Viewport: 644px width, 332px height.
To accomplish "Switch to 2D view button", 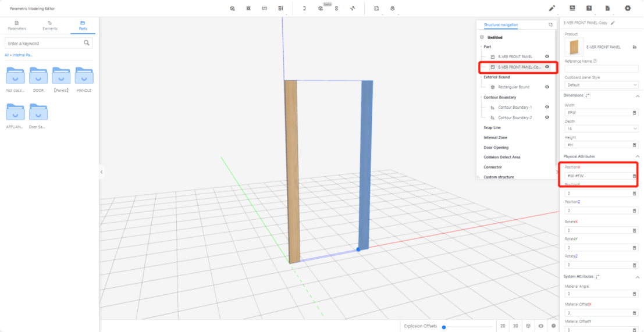I will tap(502, 326).
